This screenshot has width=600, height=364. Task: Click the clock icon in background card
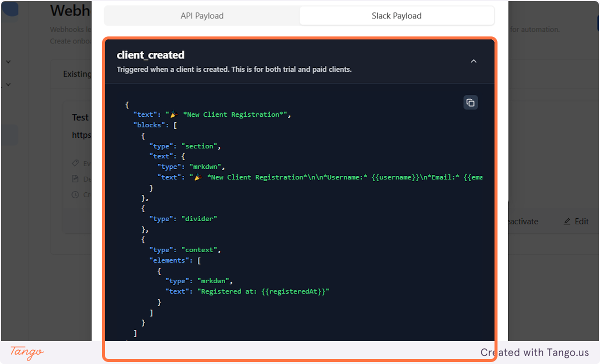pos(75,194)
